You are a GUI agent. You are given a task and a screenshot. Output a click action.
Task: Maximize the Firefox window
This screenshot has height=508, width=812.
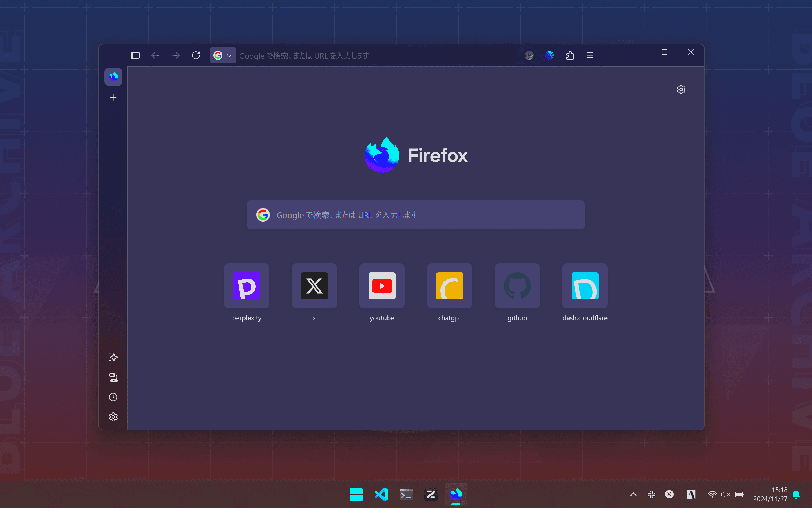click(664, 52)
